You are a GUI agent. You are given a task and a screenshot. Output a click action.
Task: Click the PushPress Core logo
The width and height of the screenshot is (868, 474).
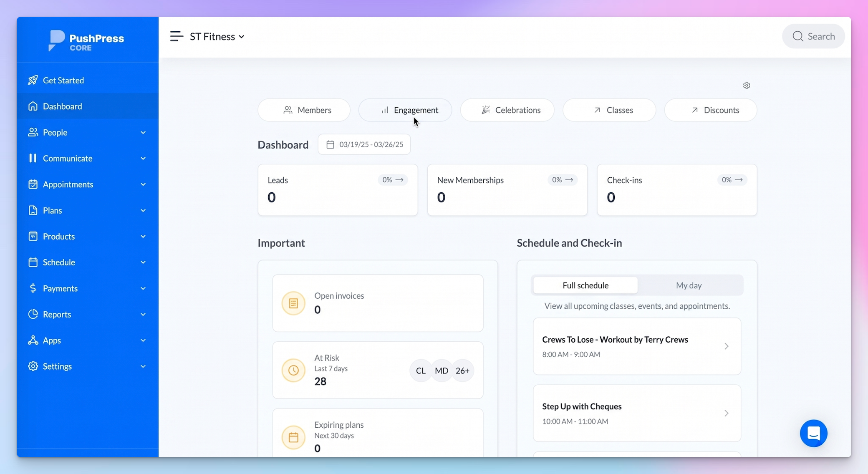86,40
